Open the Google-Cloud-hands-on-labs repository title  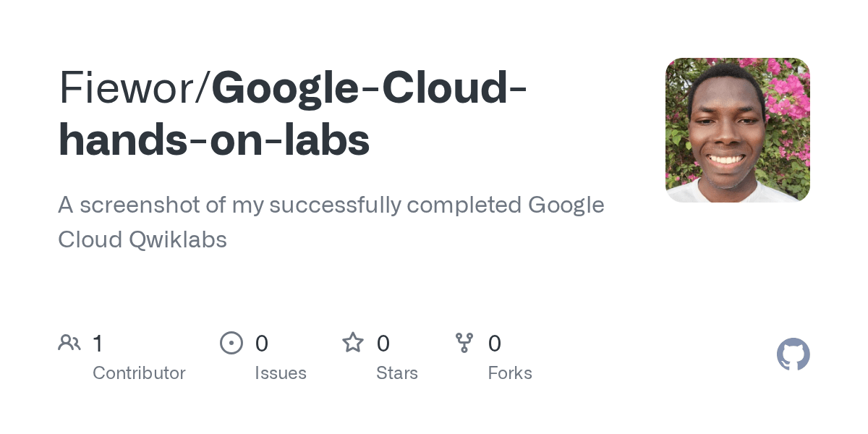click(x=292, y=114)
